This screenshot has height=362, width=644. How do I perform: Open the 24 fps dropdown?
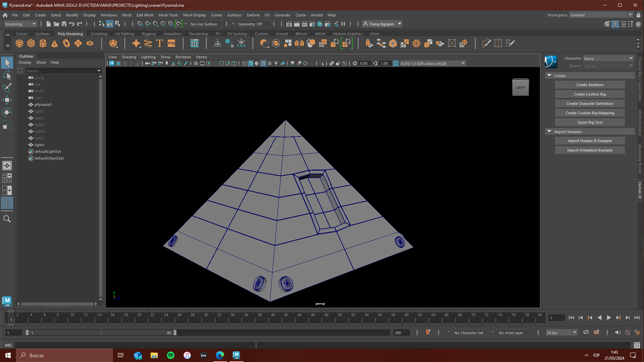click(x=562, y=333)
